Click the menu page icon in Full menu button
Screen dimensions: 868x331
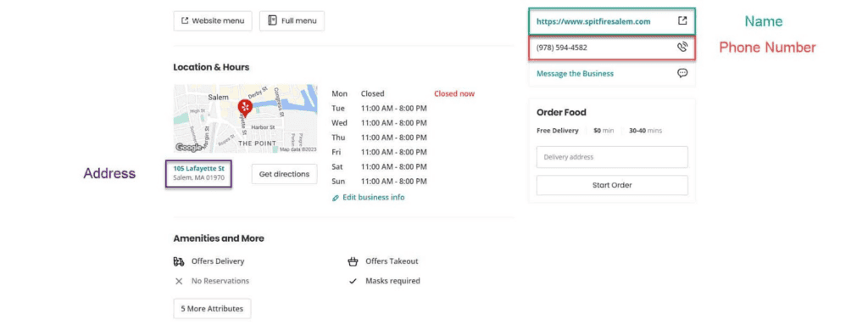tap(272, 21)
